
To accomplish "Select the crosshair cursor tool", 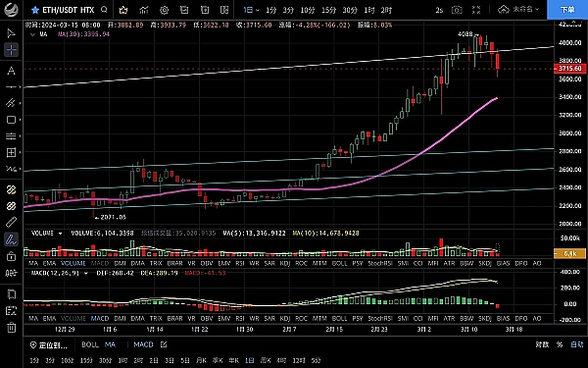I will click(11, 50).
